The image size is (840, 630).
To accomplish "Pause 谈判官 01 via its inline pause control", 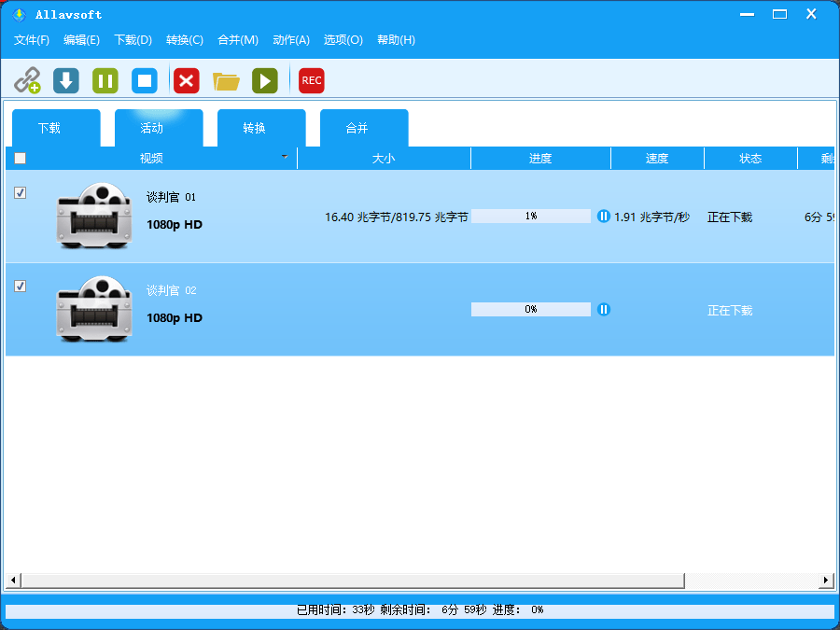I will click(x=604, y=216).
